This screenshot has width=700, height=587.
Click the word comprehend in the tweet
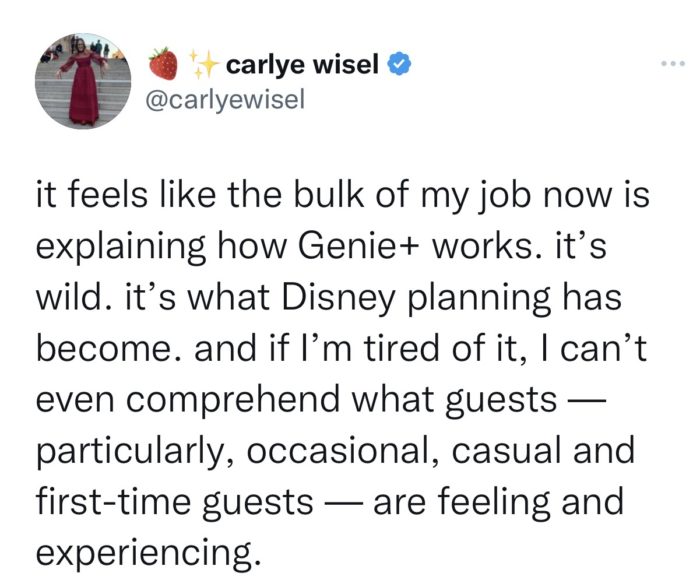tap(232, 400)
